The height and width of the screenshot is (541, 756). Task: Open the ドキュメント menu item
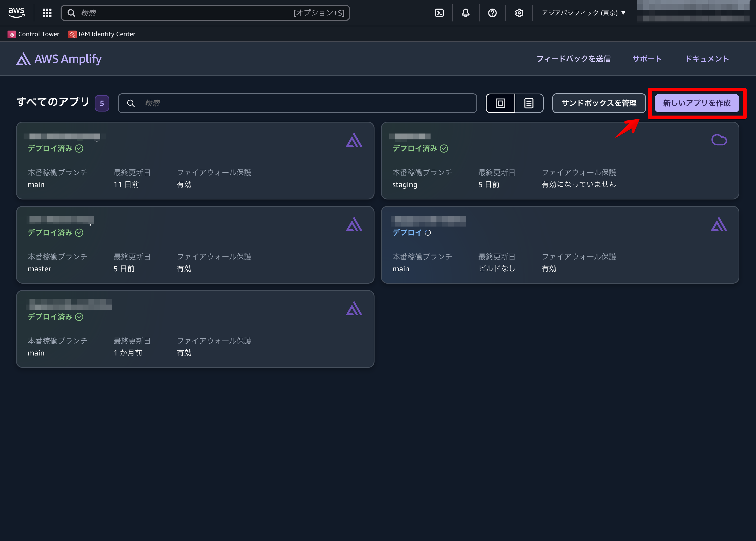[707, 59]
